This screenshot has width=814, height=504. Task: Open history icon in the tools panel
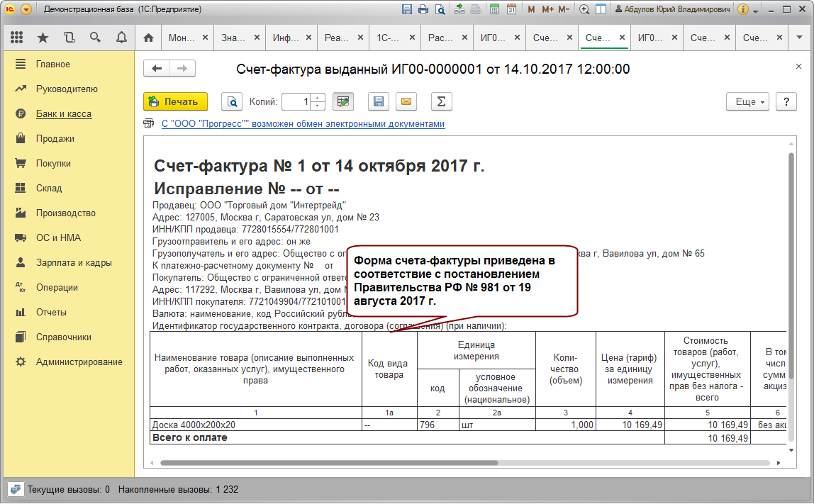click(69, 38)
